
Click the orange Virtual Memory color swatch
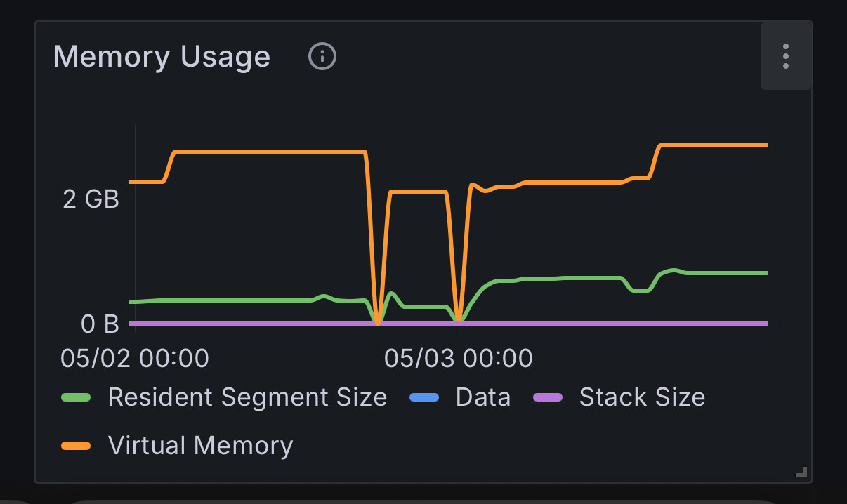tap(76, 445)
